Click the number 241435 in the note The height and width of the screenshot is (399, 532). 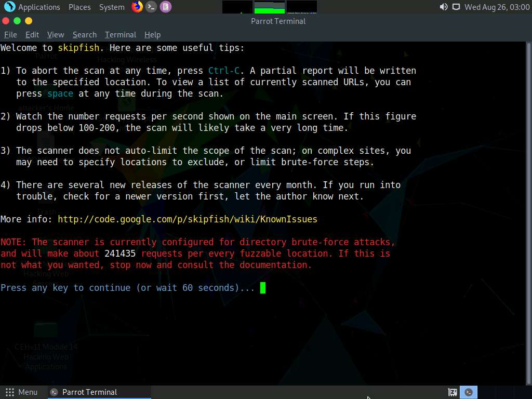pos(120,254)
